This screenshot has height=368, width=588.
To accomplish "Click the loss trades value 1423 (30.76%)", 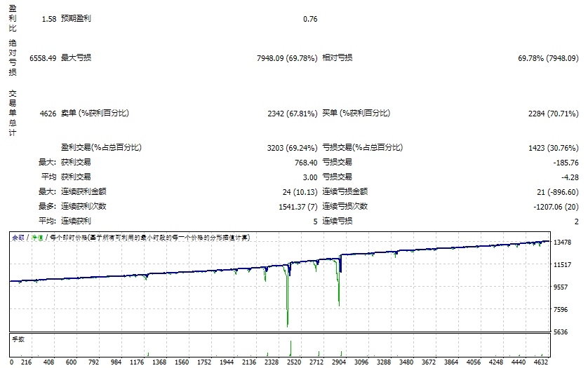I will (554, 148).
